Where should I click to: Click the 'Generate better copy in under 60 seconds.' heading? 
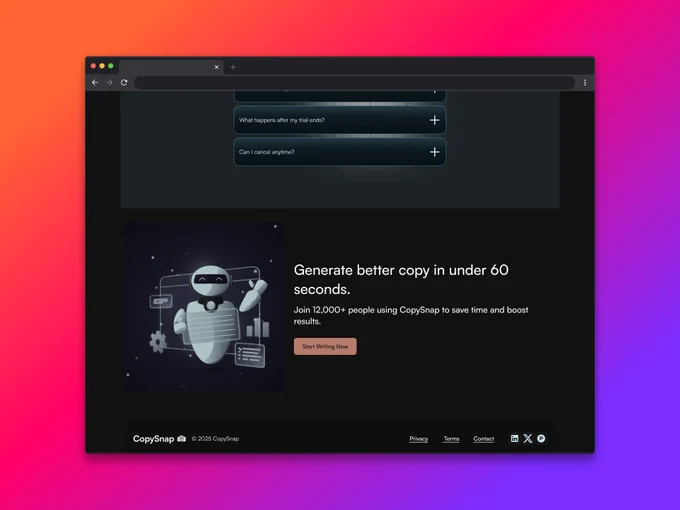(401, 280)
